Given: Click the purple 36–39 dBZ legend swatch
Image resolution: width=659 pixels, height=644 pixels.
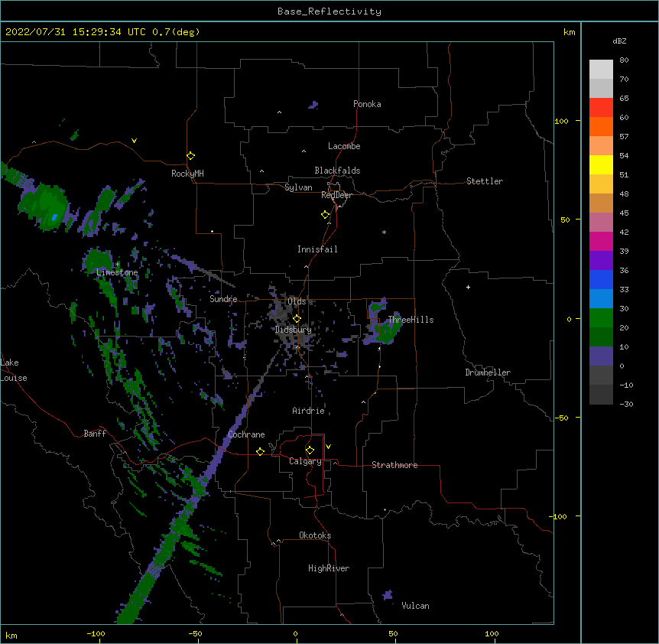Looking at the screenshot, I should [x=601, y=261].
